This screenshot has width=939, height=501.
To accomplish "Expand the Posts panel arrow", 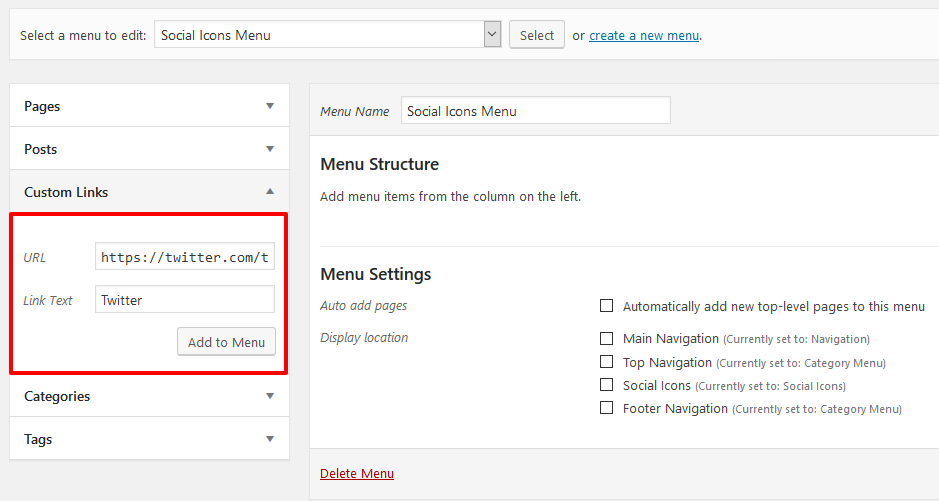I will click(x=270, y=149).
